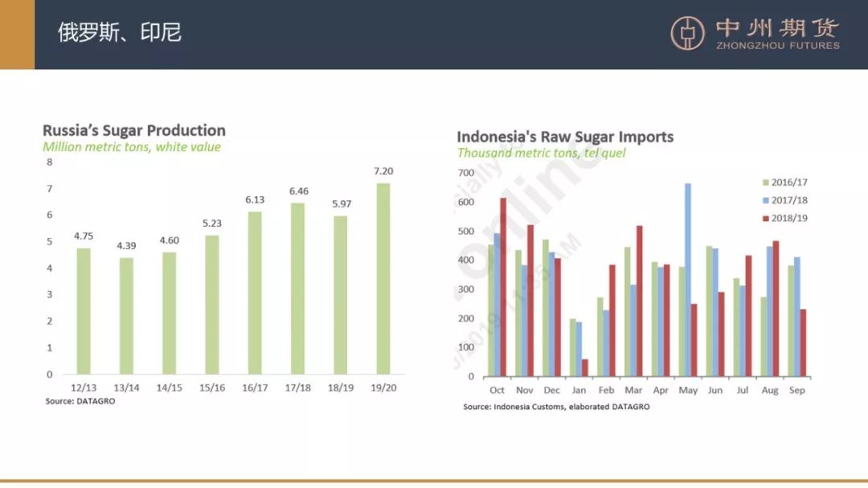Click the 2016/17 legend label

coord(789,182)
